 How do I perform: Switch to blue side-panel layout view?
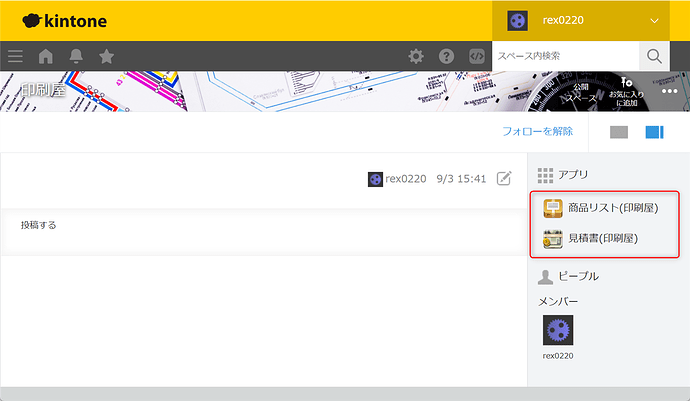tap(654, 132)
